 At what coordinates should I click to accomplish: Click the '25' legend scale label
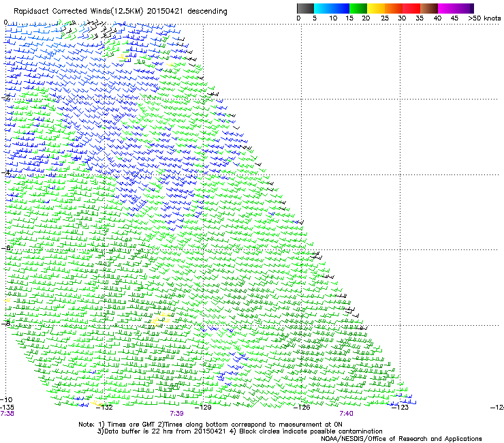click(x=385, y=18)
